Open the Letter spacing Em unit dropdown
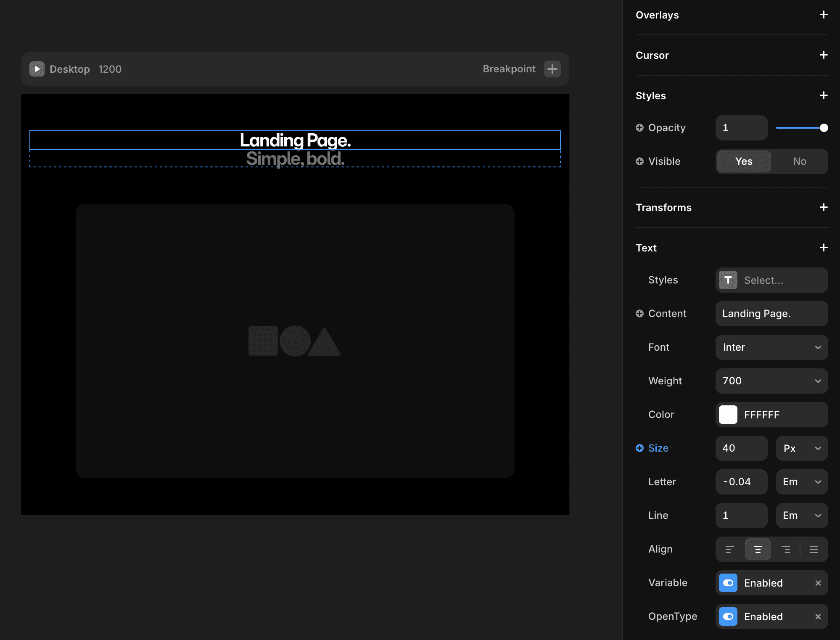 click(x=802, y=482)
